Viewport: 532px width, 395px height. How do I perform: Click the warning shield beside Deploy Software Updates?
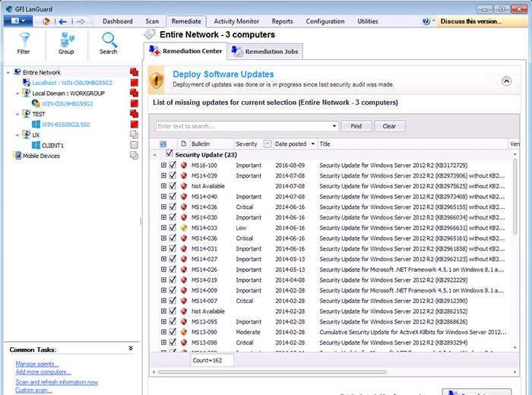pos(157,80)
